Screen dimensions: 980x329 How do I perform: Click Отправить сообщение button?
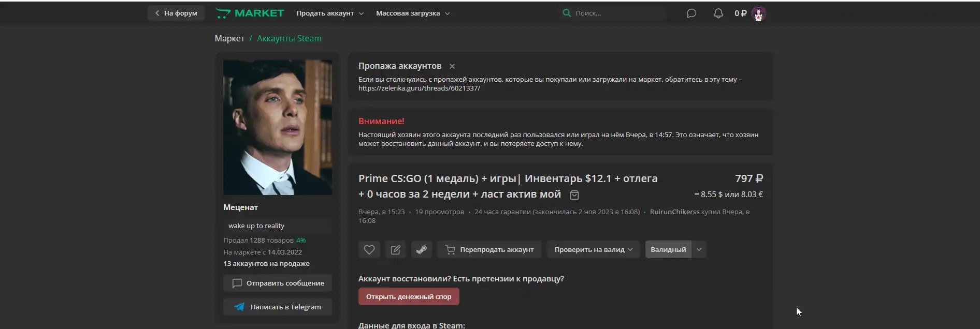(x=278, y=283)
